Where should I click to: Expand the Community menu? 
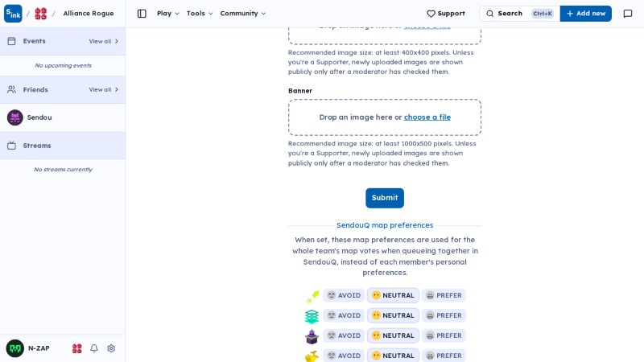(243, 14)
